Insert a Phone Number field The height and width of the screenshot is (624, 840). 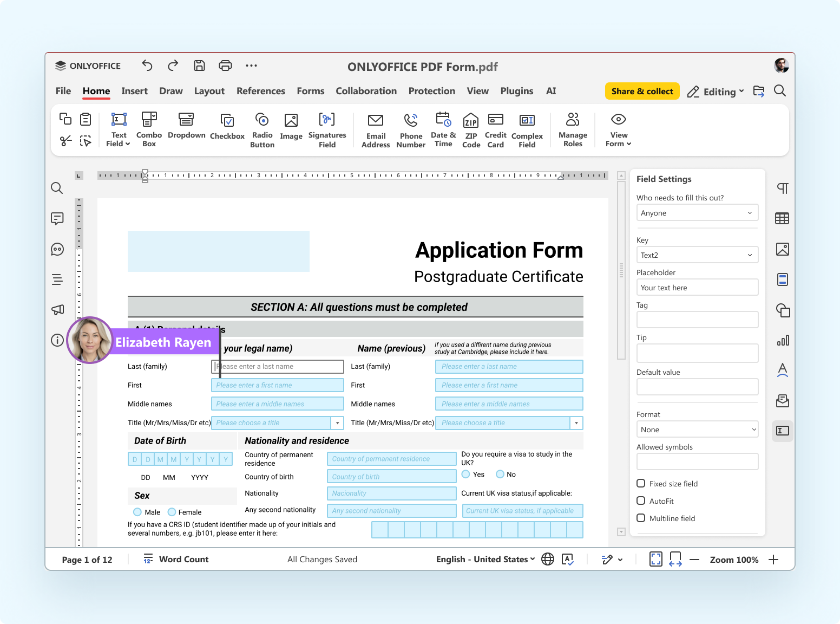411,131
